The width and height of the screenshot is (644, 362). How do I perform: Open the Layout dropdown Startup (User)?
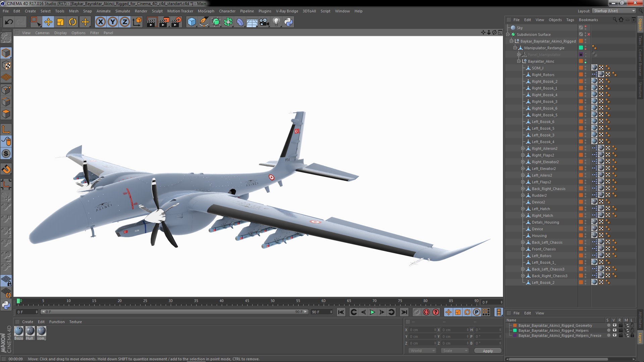613,11
